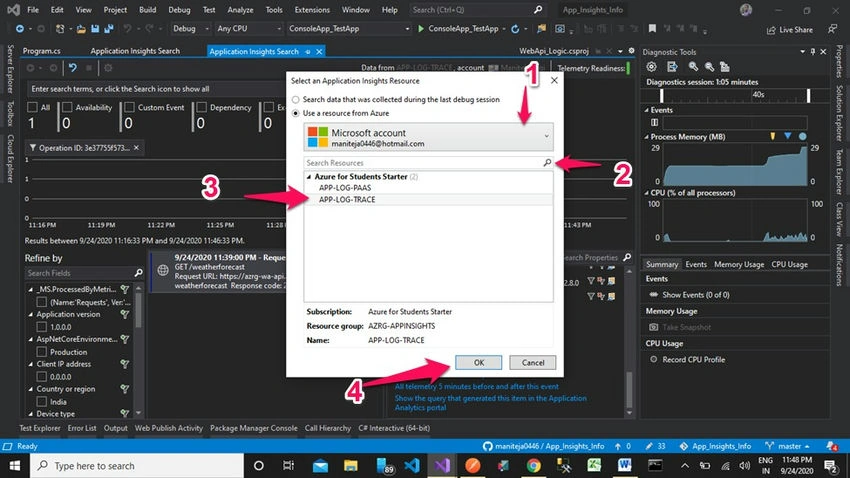The height and width of the screenshot is (478, 850).
Task: Switch to the Program.cs tab
Action: coord(42,51)
